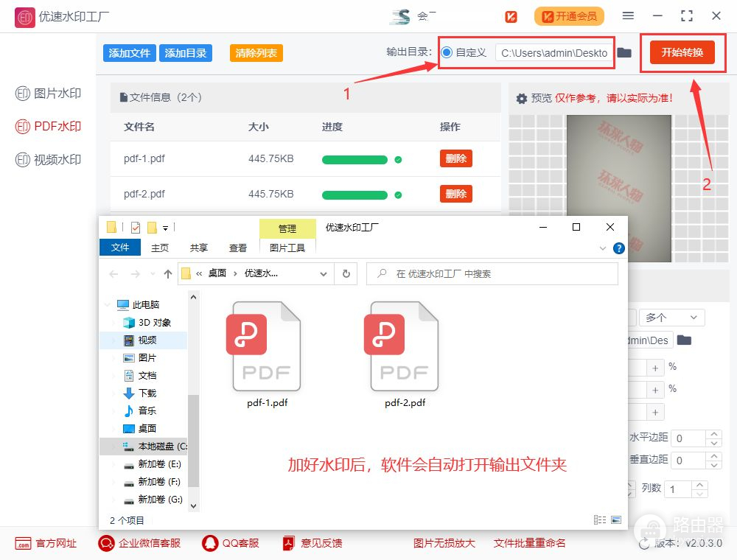Open QQ客服 at bottom bar
Screen dimensions: 737x560
click(x=230, y=543)
